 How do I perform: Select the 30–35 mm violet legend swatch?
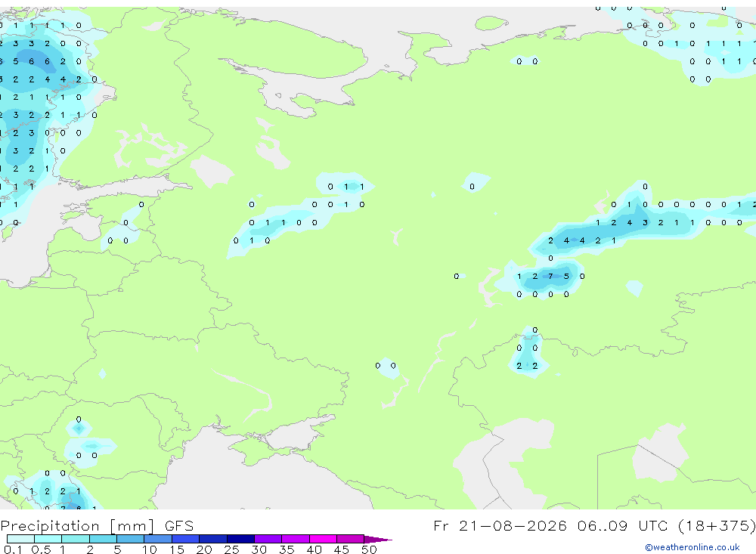268,539
